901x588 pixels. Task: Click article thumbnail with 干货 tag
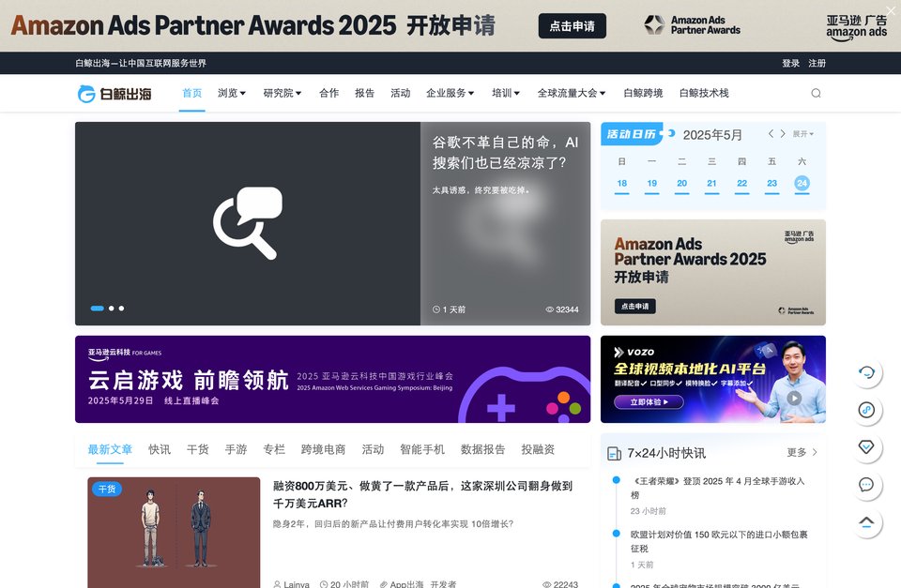(174, 533)
